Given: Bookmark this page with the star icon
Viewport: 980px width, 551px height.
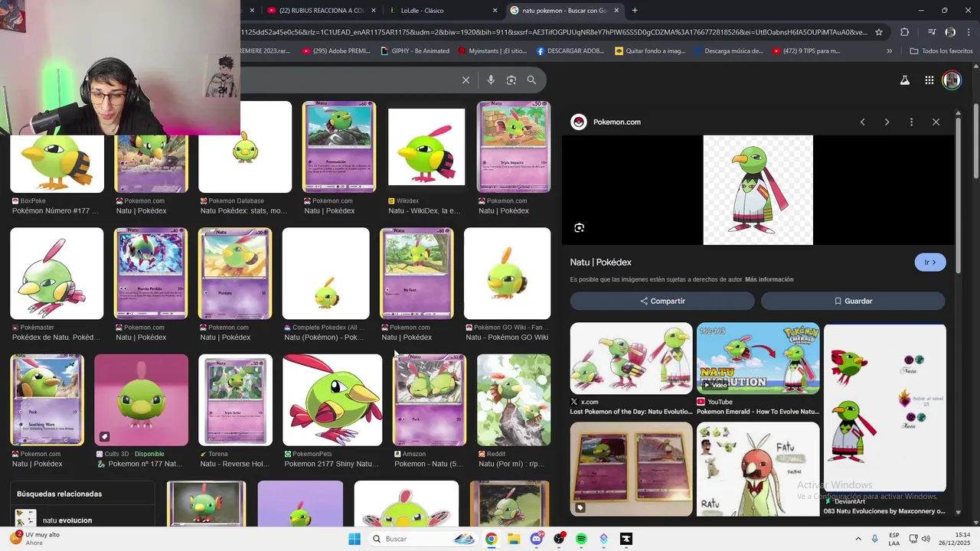Looking at the screenshot, I should click(x=879, y=32).
